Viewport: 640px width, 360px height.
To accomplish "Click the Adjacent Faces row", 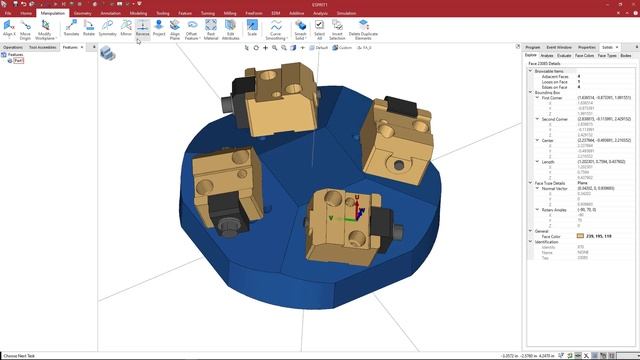I will [582, 77].
